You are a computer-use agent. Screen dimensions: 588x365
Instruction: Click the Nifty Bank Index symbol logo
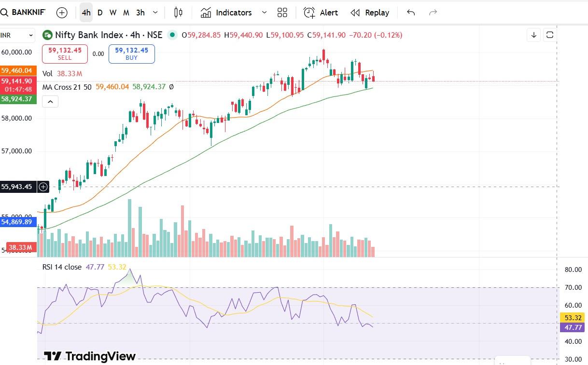click(47, 35)
